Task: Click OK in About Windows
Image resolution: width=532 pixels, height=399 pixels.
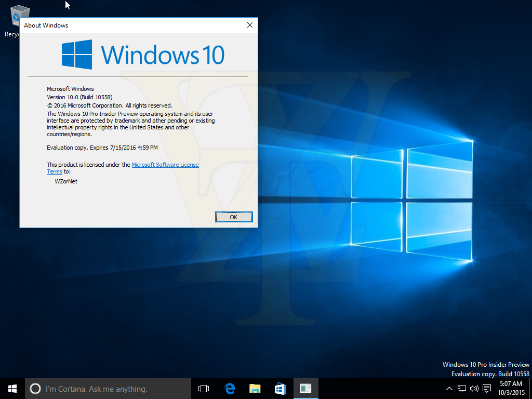Action: [234, 217]
